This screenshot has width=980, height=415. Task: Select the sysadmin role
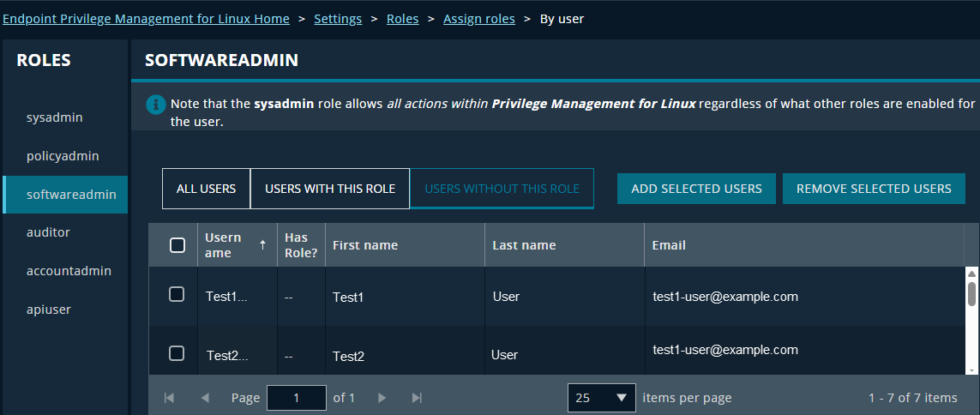pyautogui.click(x=66, y=117)
